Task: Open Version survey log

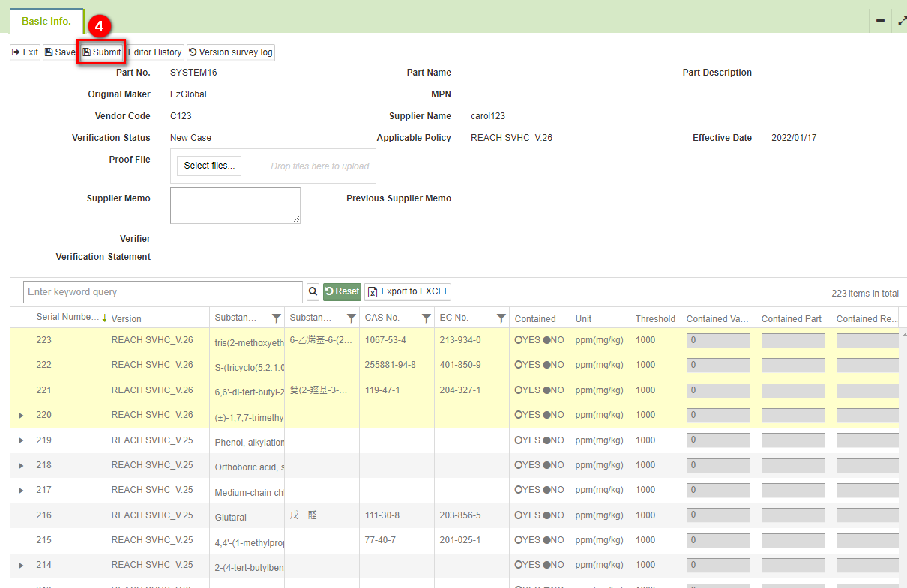Action: (231, 52)
